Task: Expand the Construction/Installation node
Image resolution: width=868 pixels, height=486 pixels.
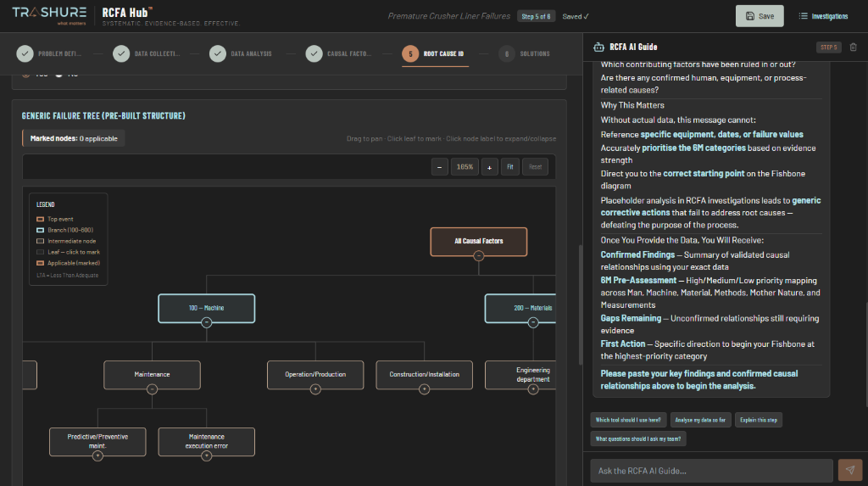Action: [x=424, y=389]
